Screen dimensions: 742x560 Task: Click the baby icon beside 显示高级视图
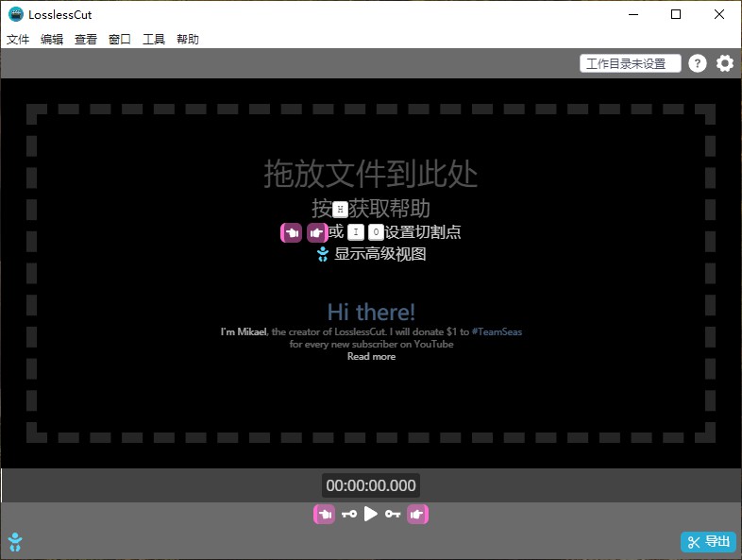click(323, 254)
